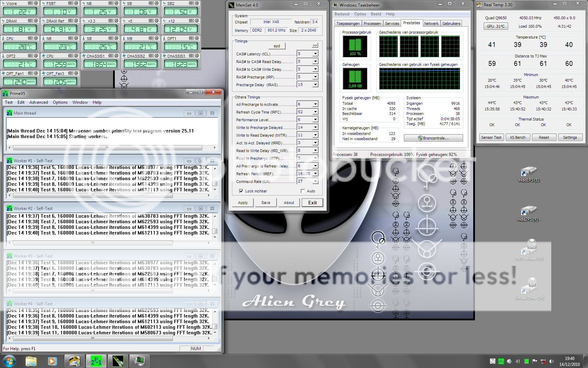Open settings icon on the MB temperature widget

151,38
